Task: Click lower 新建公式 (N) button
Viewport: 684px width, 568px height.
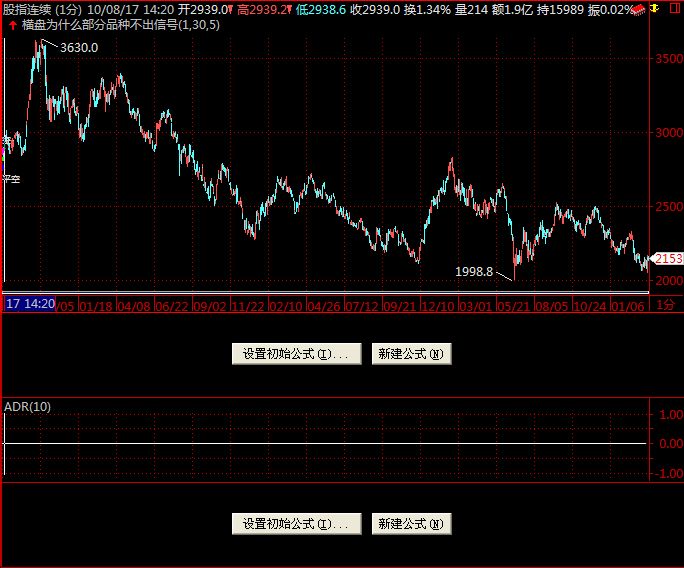Action: pos(411,524)
